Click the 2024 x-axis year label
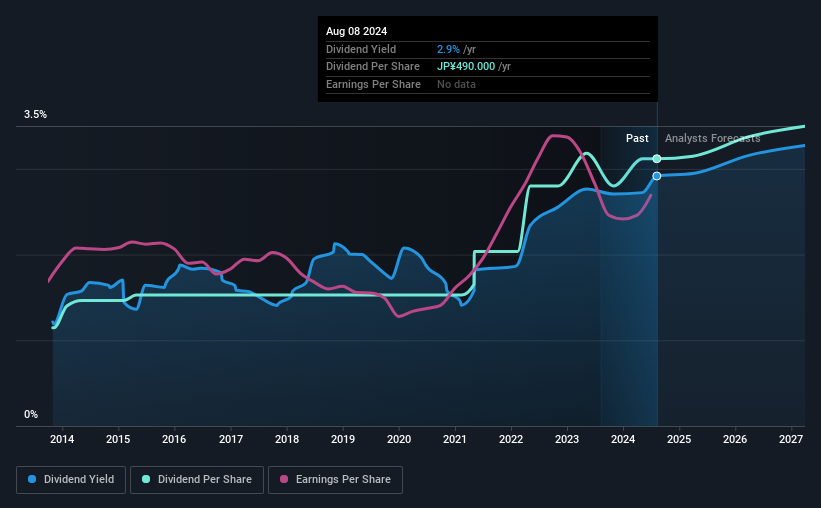The width and height of the screenshot is (821, 508). coord(623,439)
